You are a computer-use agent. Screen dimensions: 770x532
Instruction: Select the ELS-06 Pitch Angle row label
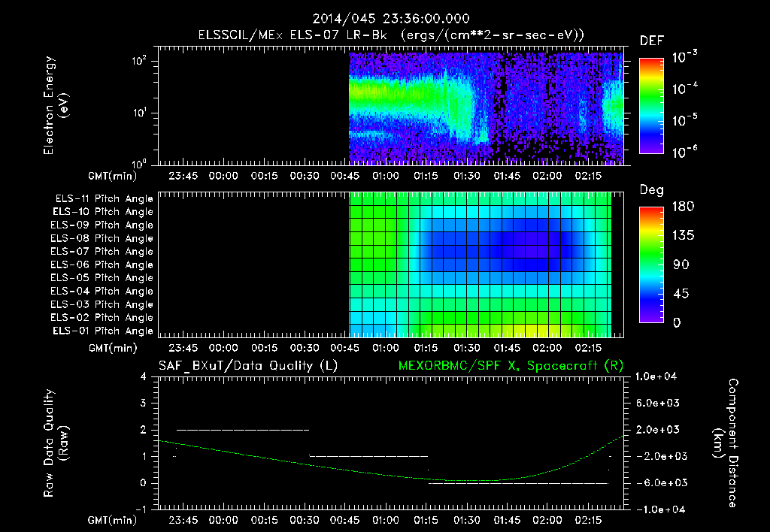point(102,265)
